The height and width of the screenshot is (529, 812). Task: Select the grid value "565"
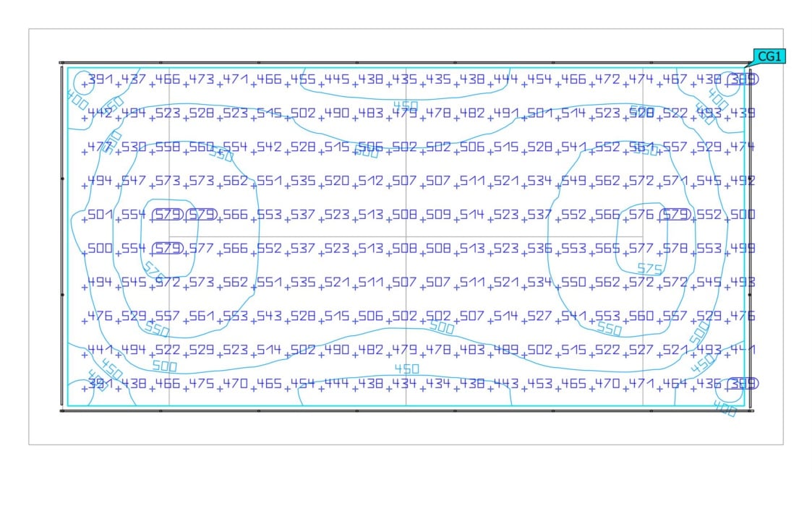tap(607, 249)
